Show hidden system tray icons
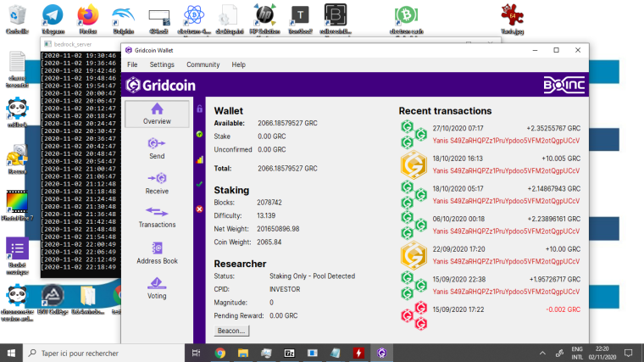 [542, 353]
